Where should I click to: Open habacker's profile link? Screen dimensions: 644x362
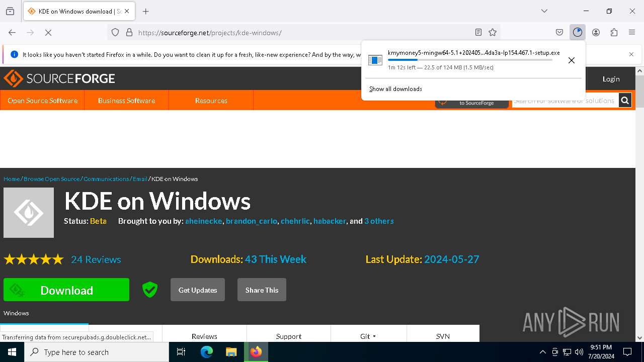[x=330, y=221]
